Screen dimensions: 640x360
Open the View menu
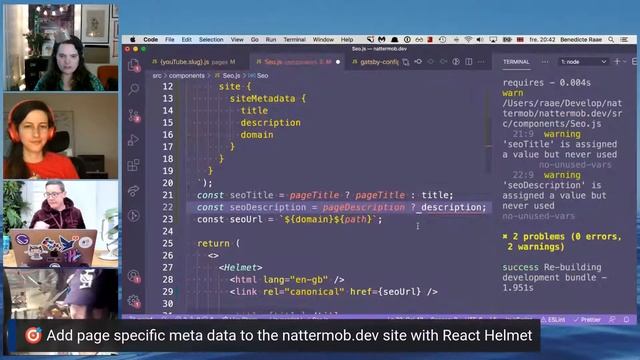237,40
